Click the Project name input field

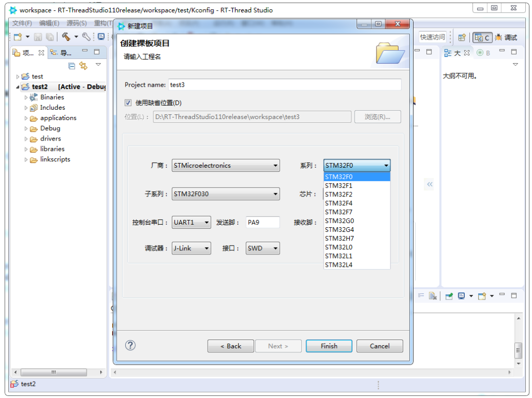click(x=285, y=85)
